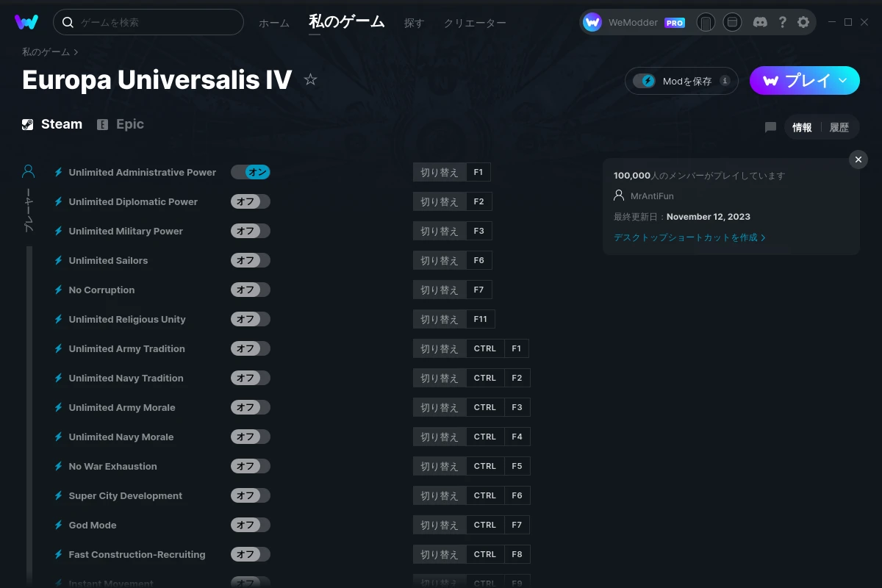The image size is (882, 588).
Task: Open the Discord icon in header
Action: 761,22
